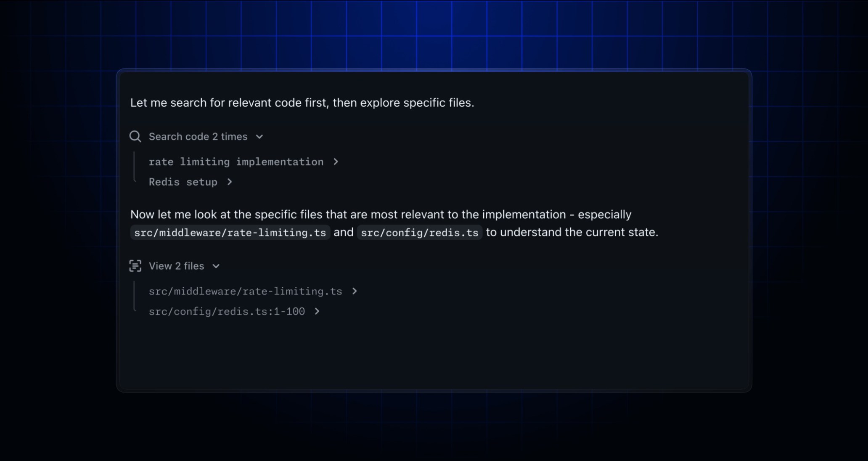Select the src/middleware/rate-limiting.ts inline code chip
The width and height of the screenshot is (868, 461).
(x=230, y=232)
